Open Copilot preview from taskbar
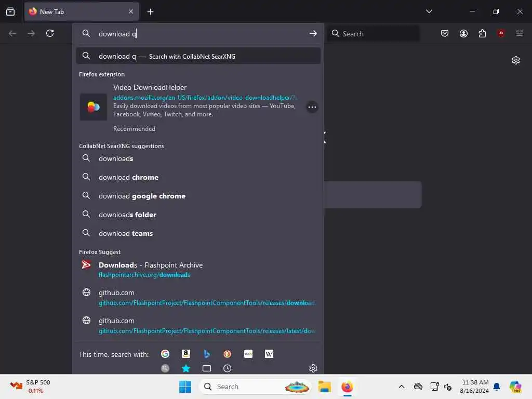Image resolution: width=532 pixels, height=399 pixels. point(515,387)
